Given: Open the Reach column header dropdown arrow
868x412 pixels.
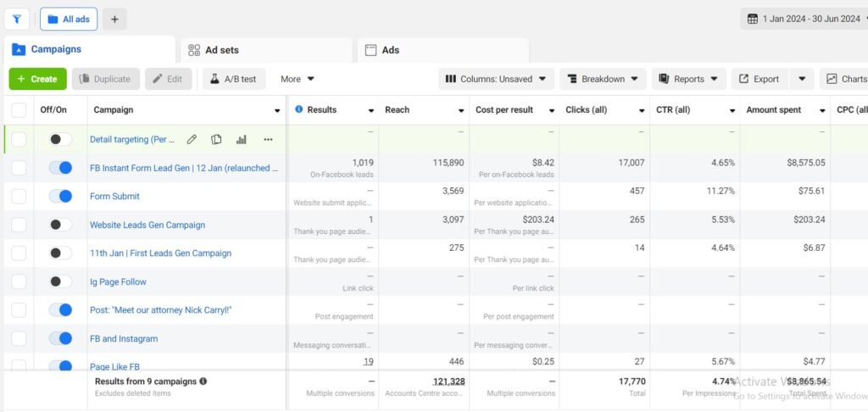Looking at the screenshot, I should point(461,111).
